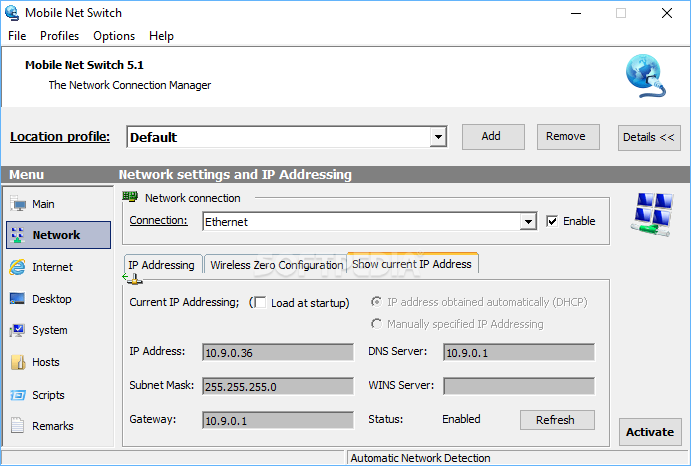Open the Help menu
The width and height of the screenshot is (691, 466).
coord(161,36)
